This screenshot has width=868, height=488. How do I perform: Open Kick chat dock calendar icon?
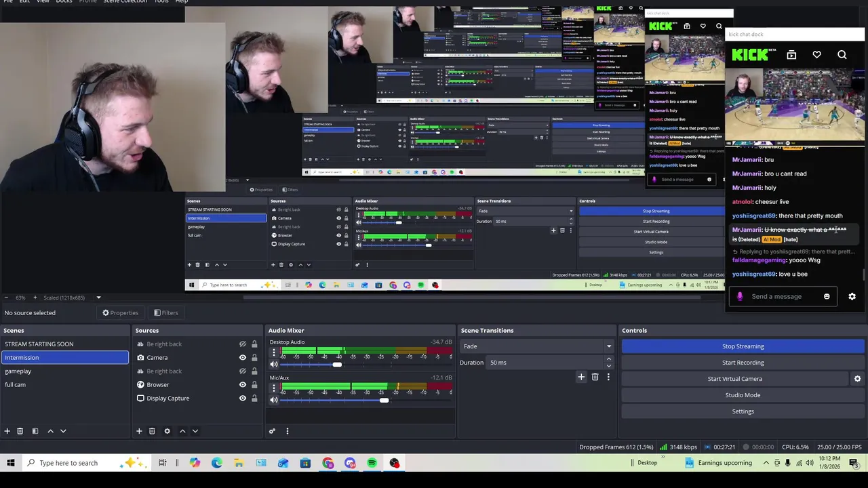pyautogui.click(x=791, y=55)
